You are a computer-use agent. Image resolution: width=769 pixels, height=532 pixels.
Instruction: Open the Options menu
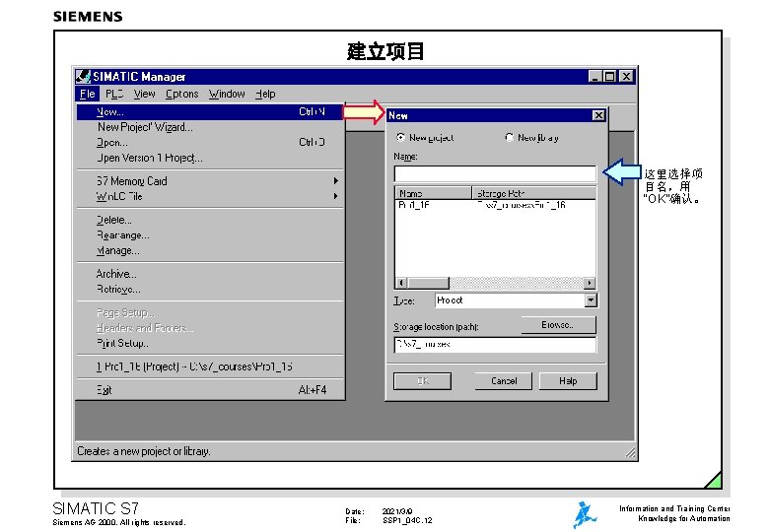click(x=182, y=94)
